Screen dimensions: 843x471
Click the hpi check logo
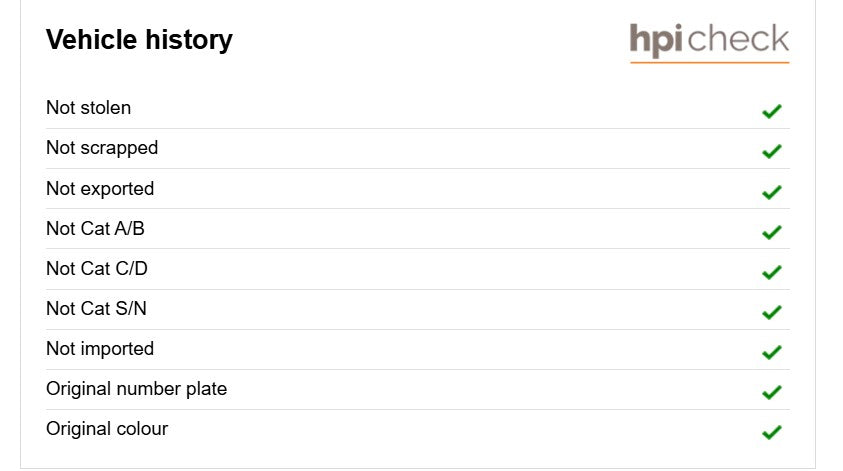(x=709, y=42)
